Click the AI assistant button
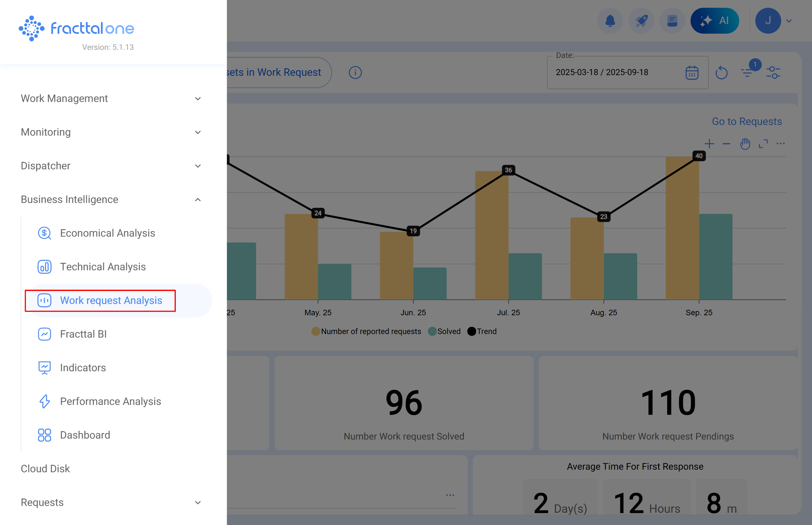812x525 pixels. coord(715,21)
